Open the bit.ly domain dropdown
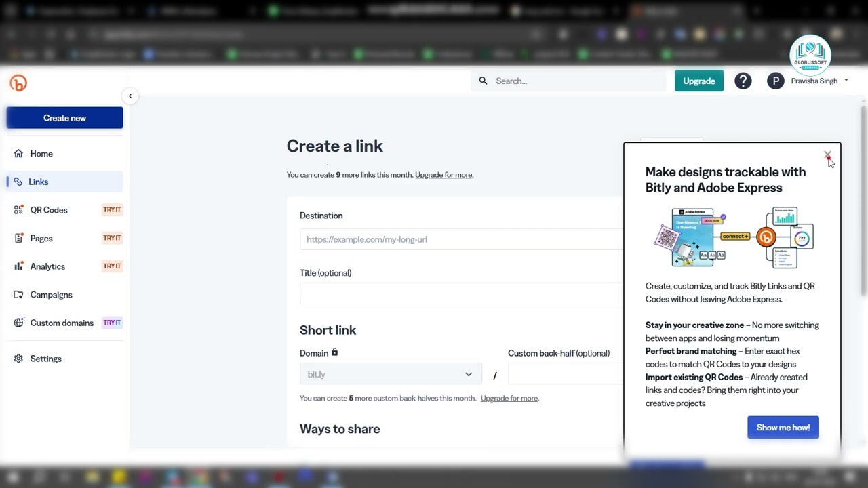The height and width of the screenshot is (488, 868). [391, 374]
